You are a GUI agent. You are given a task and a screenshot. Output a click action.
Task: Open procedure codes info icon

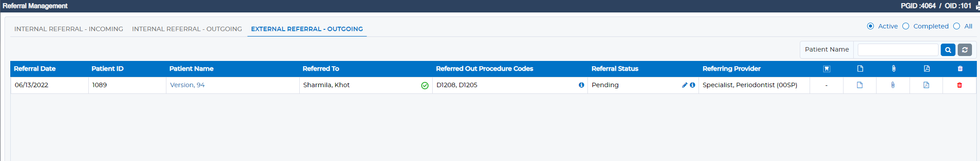coord(581,85)
